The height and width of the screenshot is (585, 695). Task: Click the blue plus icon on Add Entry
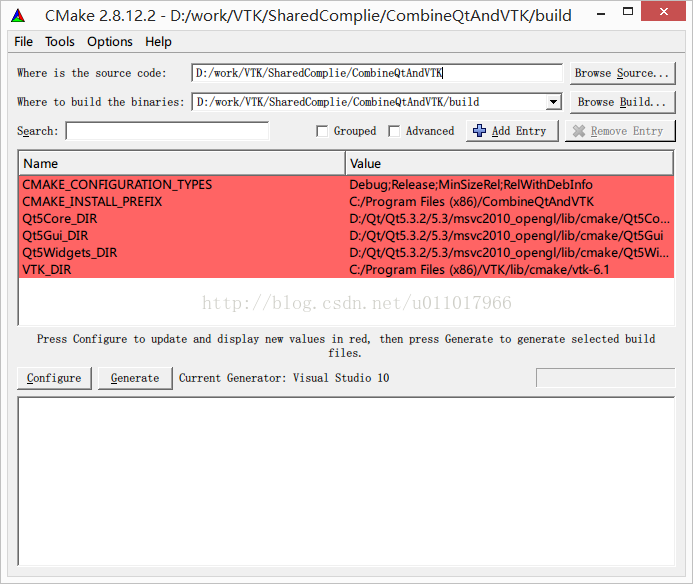[479, 131]
